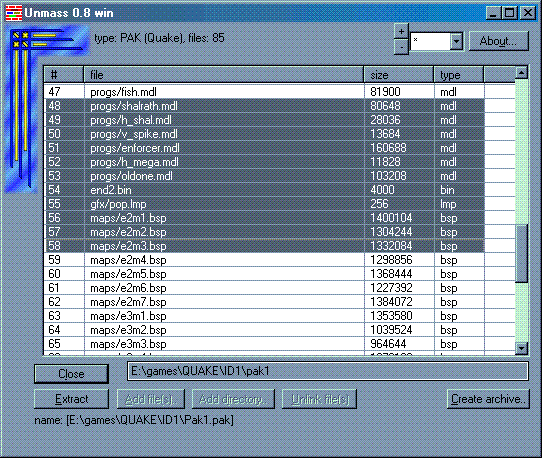Image resolution: width=542 pixels, height=458 pixels.
Task: Close the Unmass window via title bar X
Action: click(x=528, y=13)
